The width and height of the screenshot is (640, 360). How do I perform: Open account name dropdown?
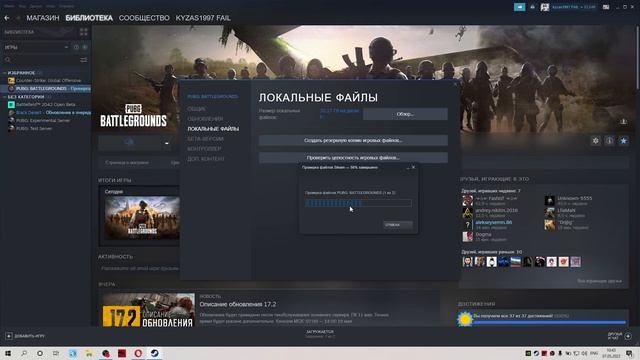(x=573, y=7)
